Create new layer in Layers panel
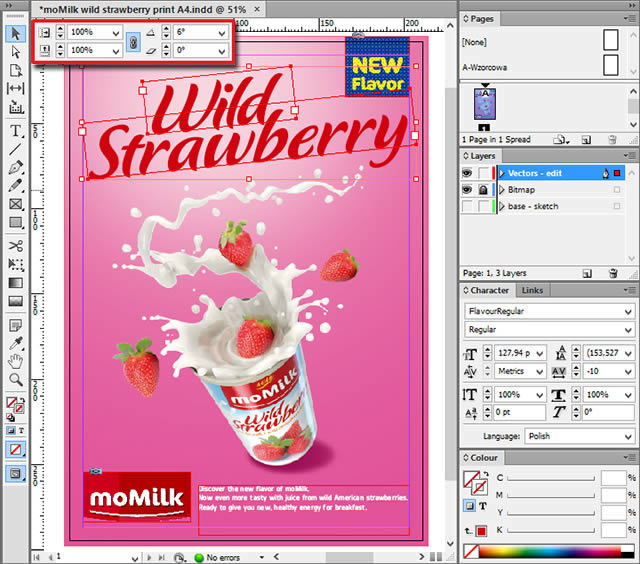Screen dimensions: 640x564 click(587, 273)
